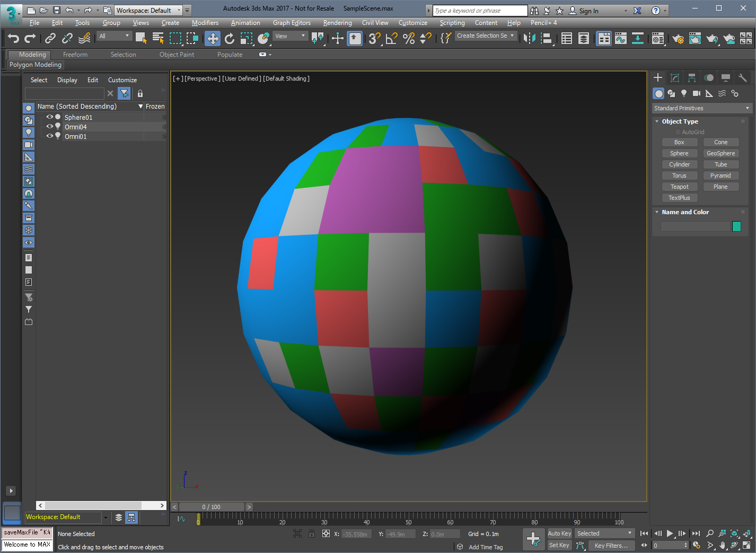Click the Teapot primitive button

[679, 187]
